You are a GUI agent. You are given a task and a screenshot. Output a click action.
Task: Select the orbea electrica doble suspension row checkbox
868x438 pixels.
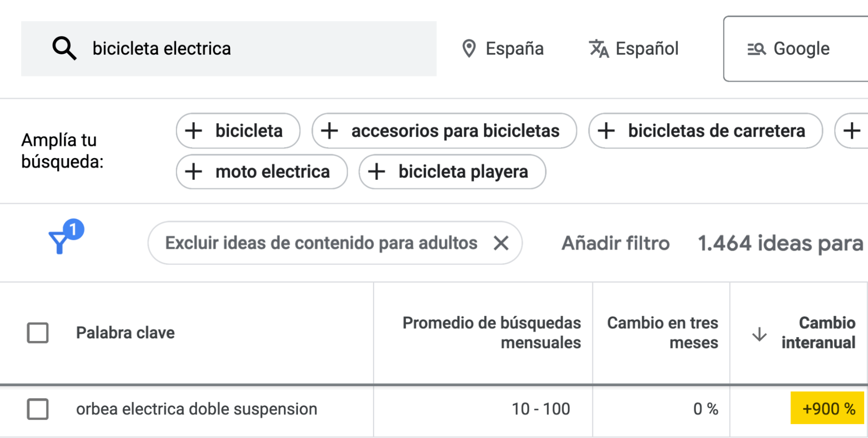37,408
